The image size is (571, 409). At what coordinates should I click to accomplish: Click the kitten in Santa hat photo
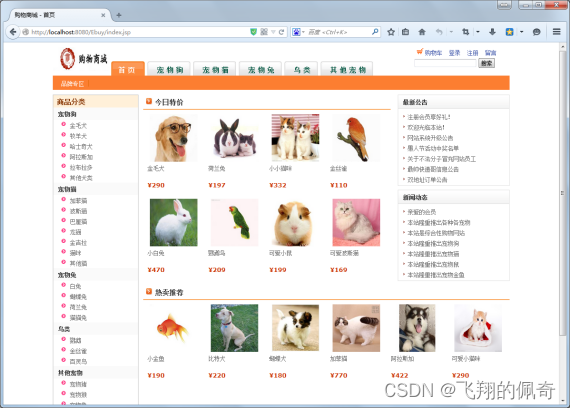478,328
